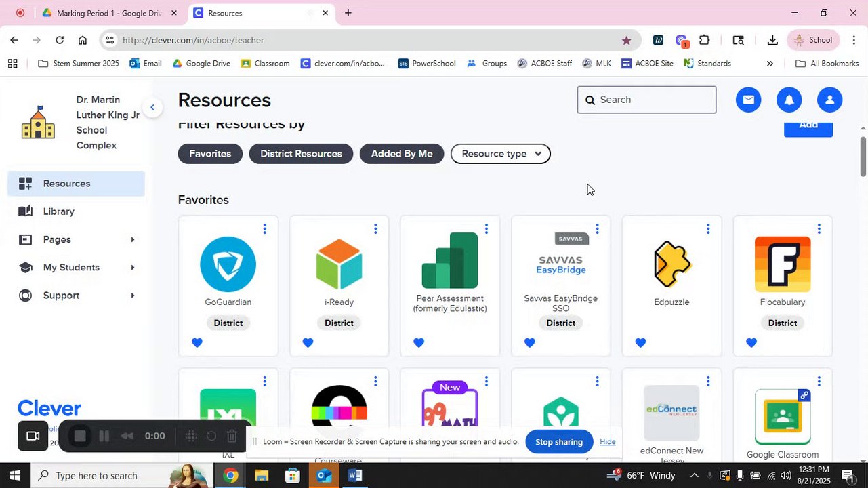Collapse the Clever sidebar with the arrow
Image resolution: width=868 pixels, height=488 pixels.
[152, 108]
